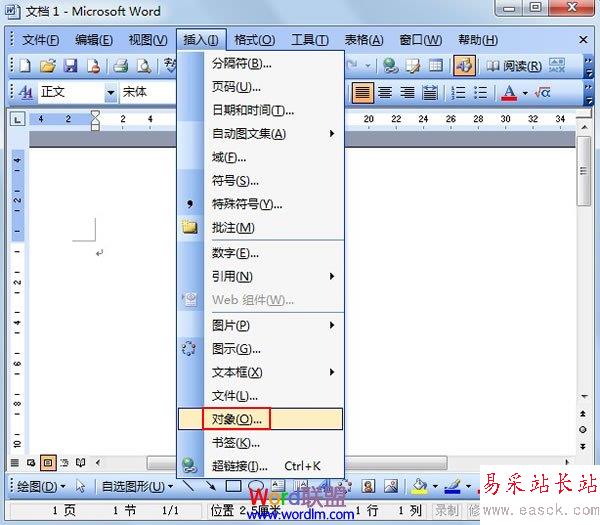Viewport: 600px width, 525px height.
Task: Apply fill color with the paint bucket
Action: [x=419, y=486]
